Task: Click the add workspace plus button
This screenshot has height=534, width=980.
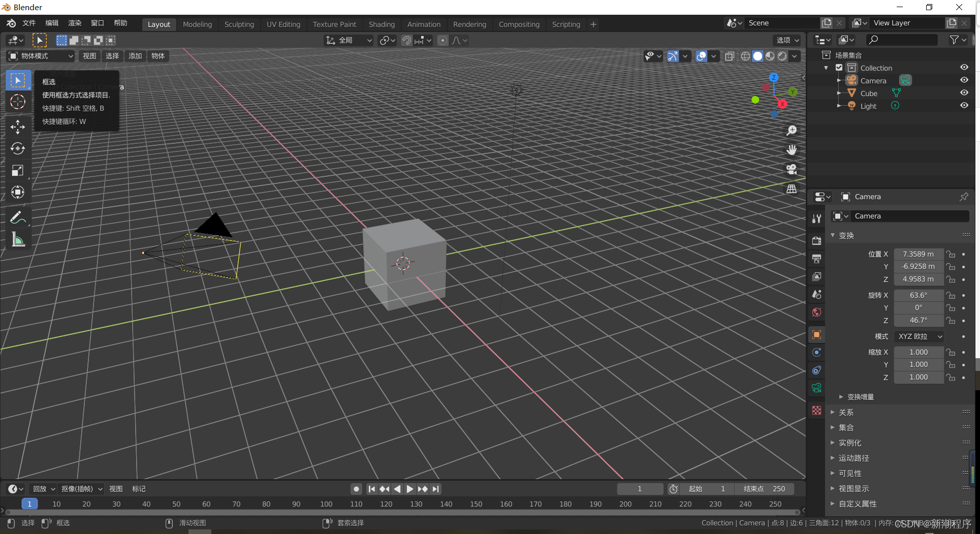Action: (x=593, y=24)
